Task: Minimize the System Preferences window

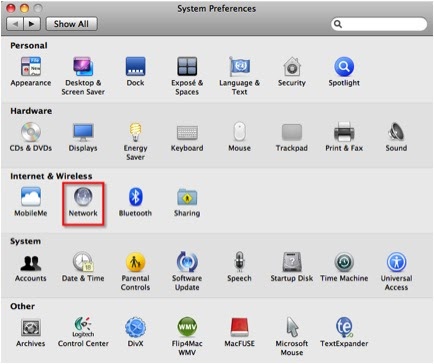Action: pyautogui.click(x=24, y=8)
